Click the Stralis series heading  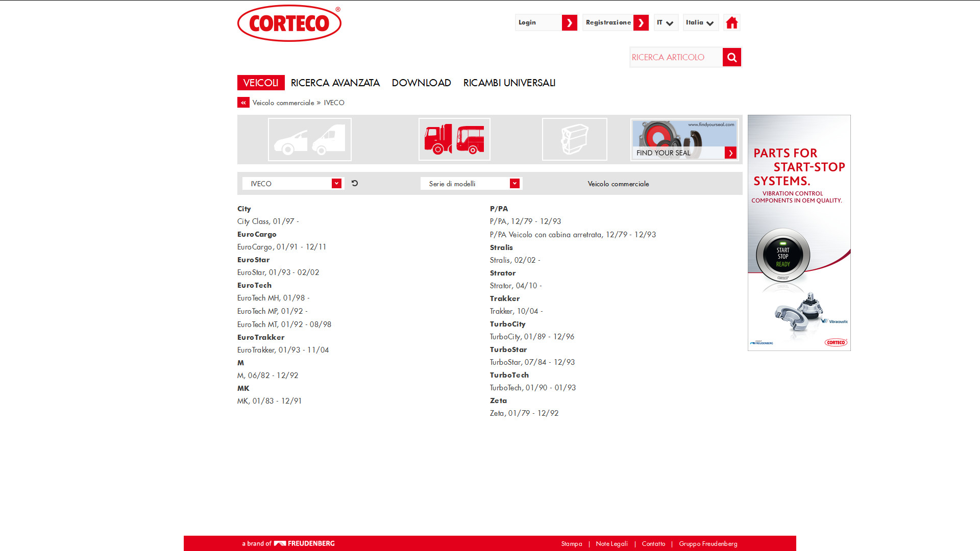coord(501,247)
